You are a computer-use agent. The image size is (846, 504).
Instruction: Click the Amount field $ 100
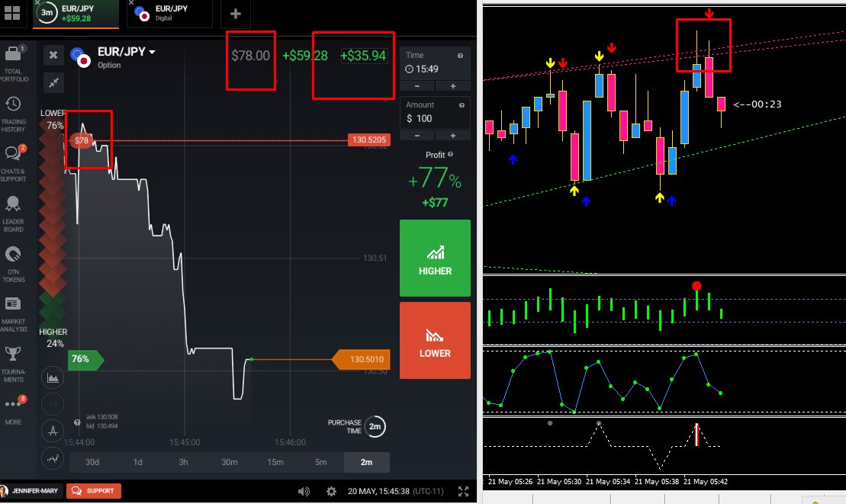pos(435,112)
